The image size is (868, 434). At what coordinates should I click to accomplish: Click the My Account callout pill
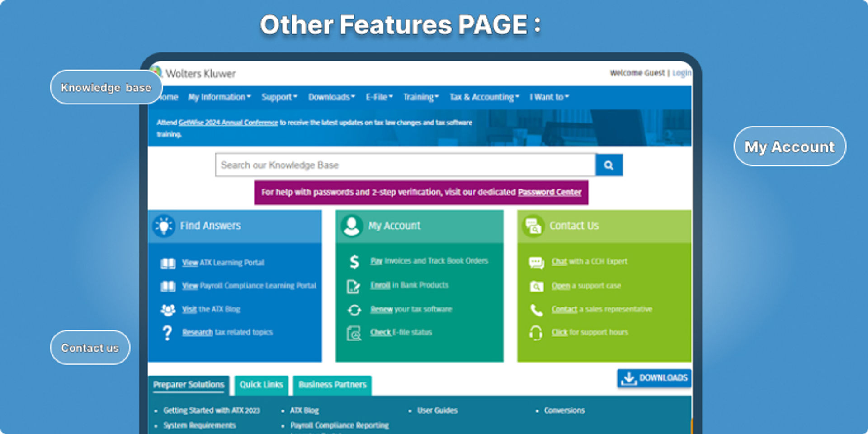(x=790, y=146)
